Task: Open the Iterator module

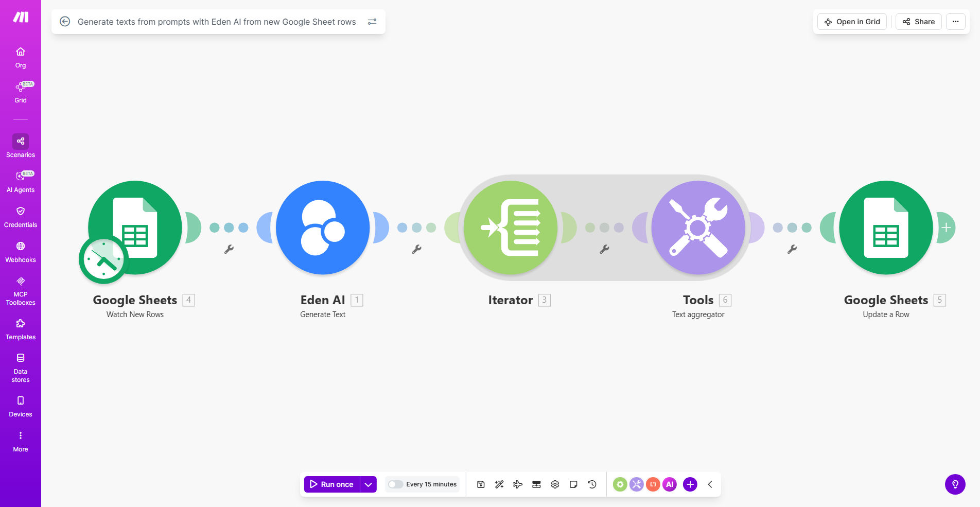Action: [x=511, y=228]
